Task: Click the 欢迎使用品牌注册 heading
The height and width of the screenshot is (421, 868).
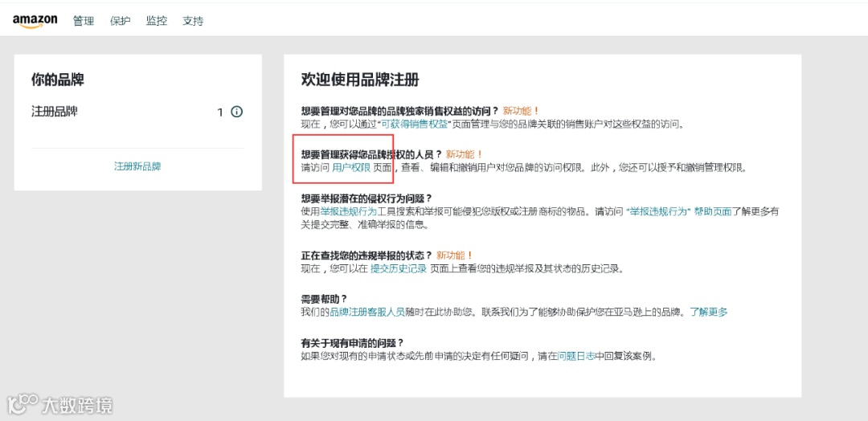Action: point(360,80)
